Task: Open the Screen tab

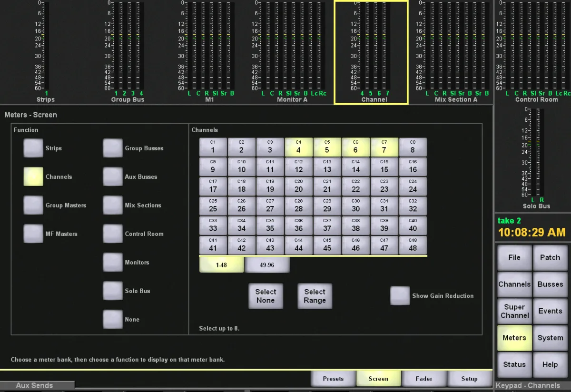Action: (379, 379)
